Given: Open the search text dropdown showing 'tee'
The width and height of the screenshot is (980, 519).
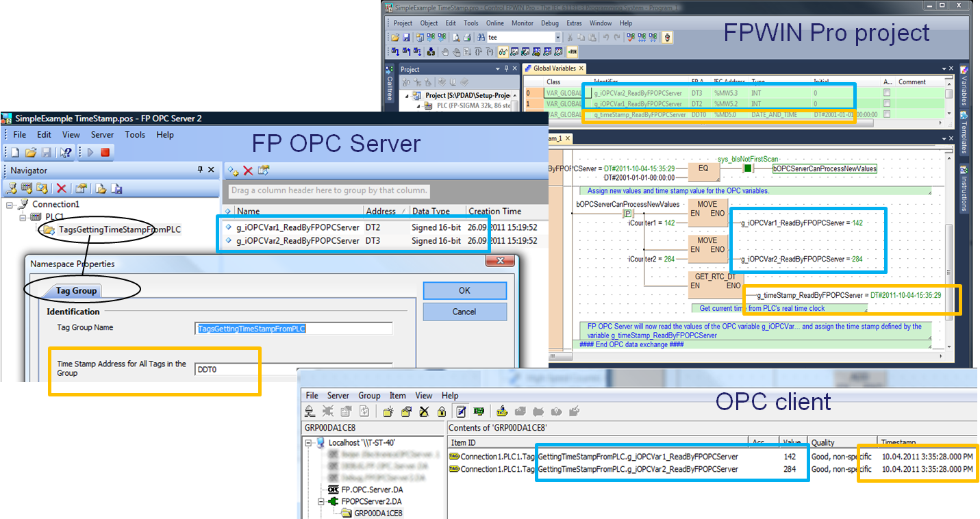Looking at the screenshot, I should (x=558, y=37).
